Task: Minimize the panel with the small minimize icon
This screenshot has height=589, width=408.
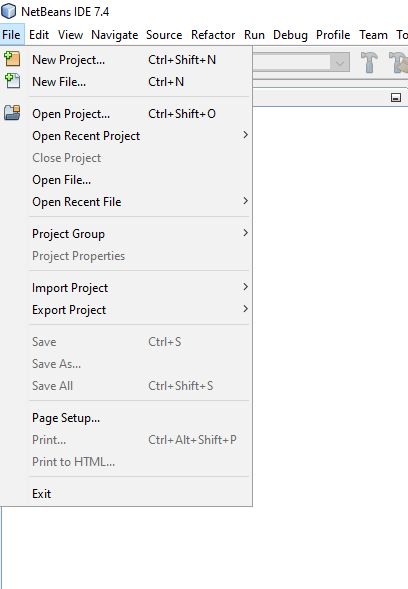Action: click(396, 98)
